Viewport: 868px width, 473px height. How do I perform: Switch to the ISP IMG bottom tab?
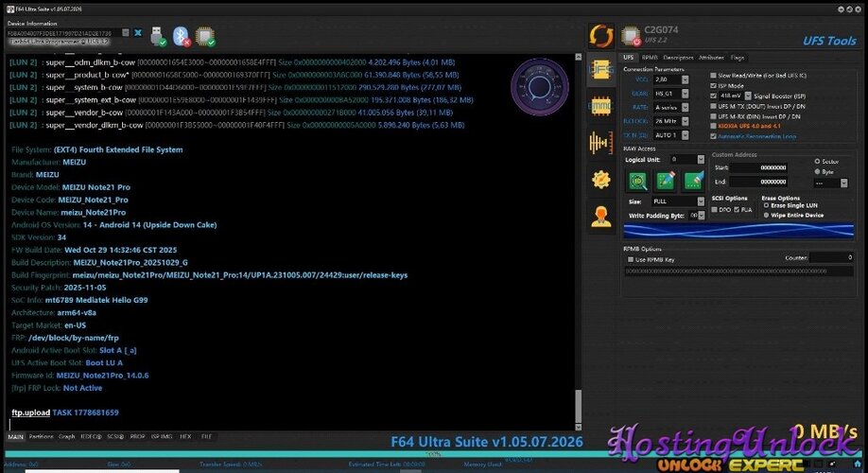pos(162,437)
